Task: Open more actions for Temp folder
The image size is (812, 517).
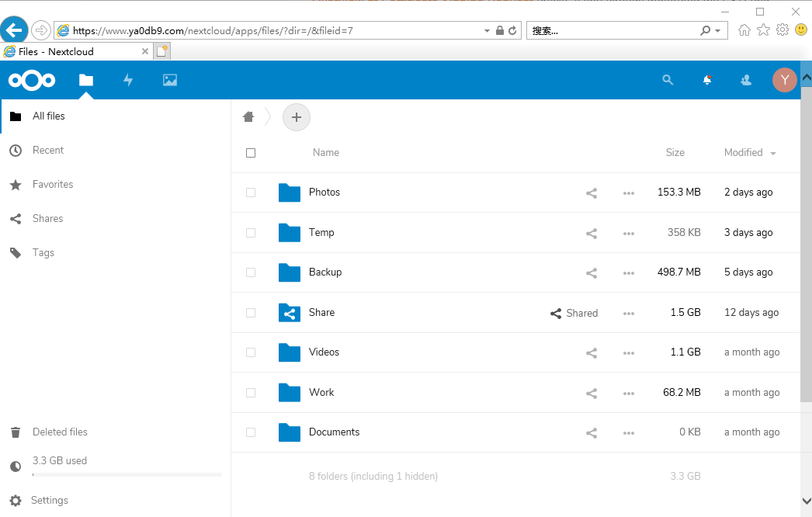Action: (x=629, y=234)
